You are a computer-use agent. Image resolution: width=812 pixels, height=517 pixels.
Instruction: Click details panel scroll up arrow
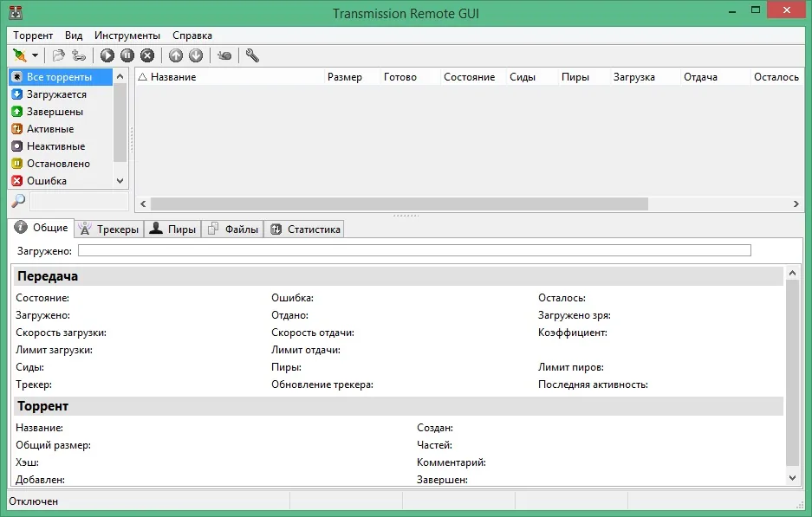click(792, 273)
